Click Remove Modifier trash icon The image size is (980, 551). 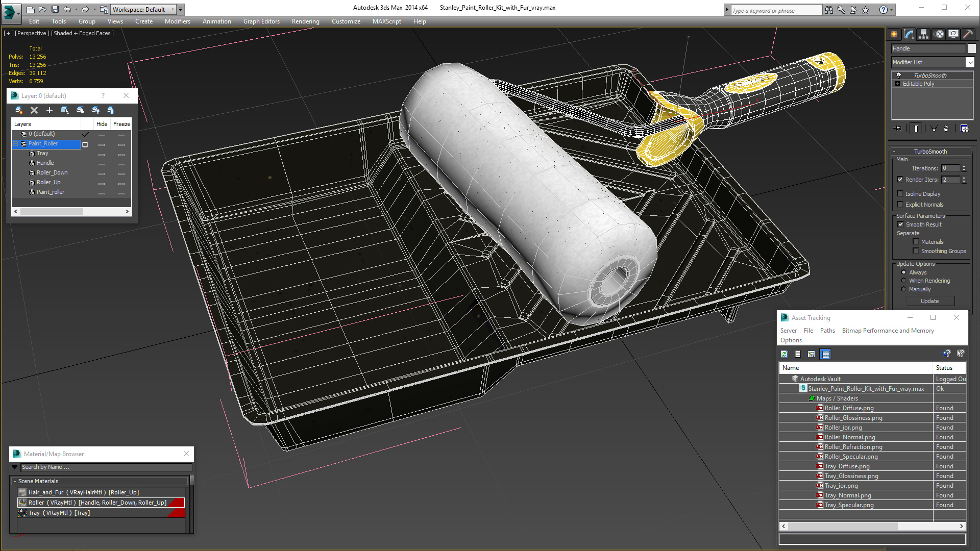point(946,129)
